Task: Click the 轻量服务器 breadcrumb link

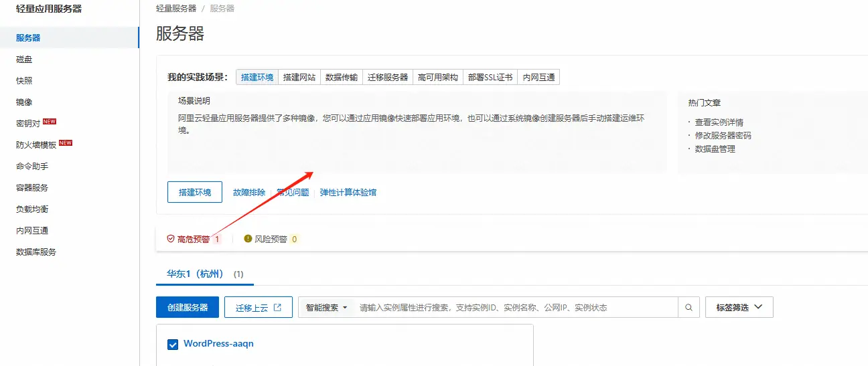Action: tap(176, 9)
